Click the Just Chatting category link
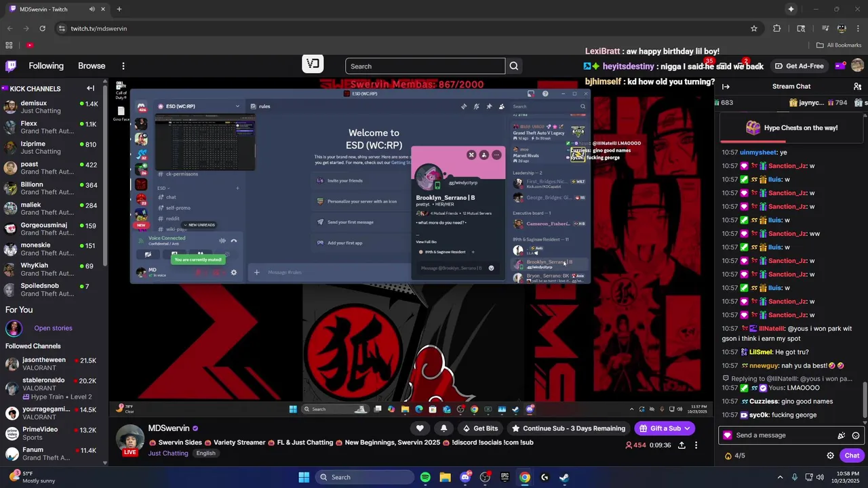This screenshot has width=868, height=488. point(168,453)
